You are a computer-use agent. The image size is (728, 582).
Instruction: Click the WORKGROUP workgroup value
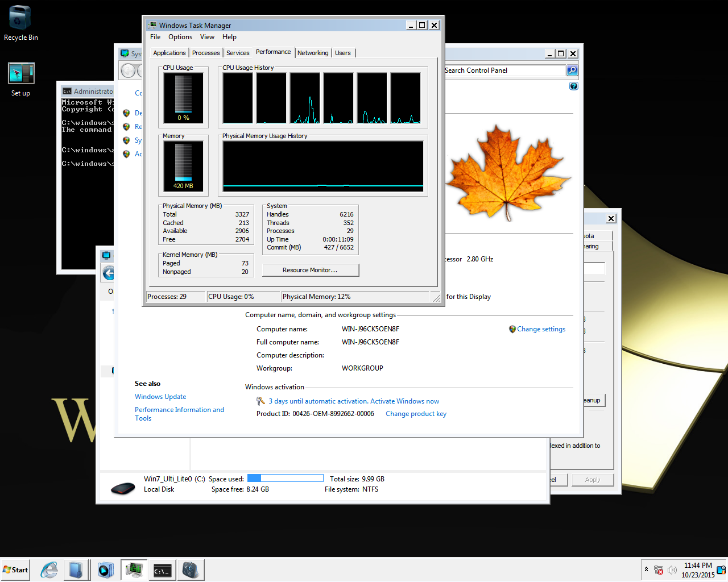click(x=362, y=368)
